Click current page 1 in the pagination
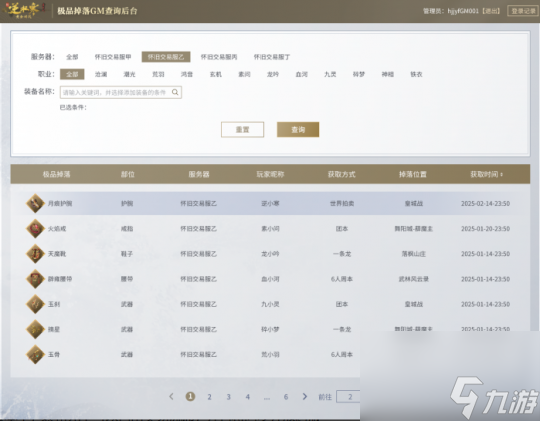Viewport: 540px width, 421px height. 190,397
